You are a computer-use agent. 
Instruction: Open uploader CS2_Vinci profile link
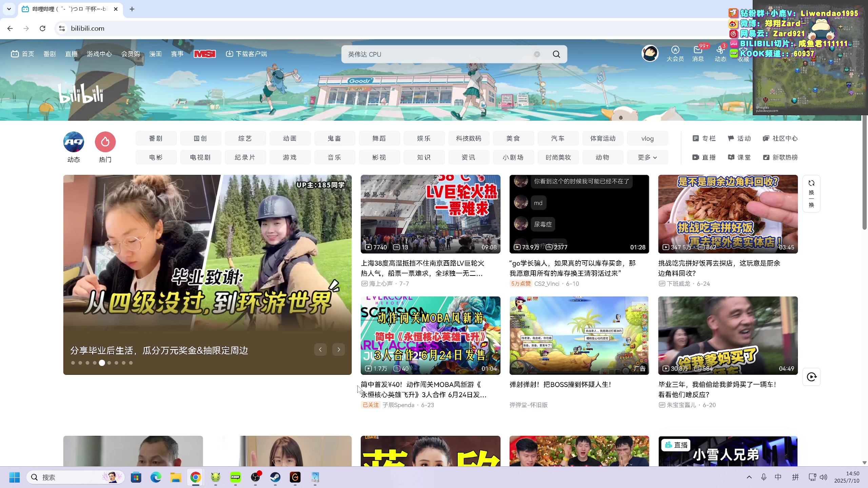click(x=547, y=284)
